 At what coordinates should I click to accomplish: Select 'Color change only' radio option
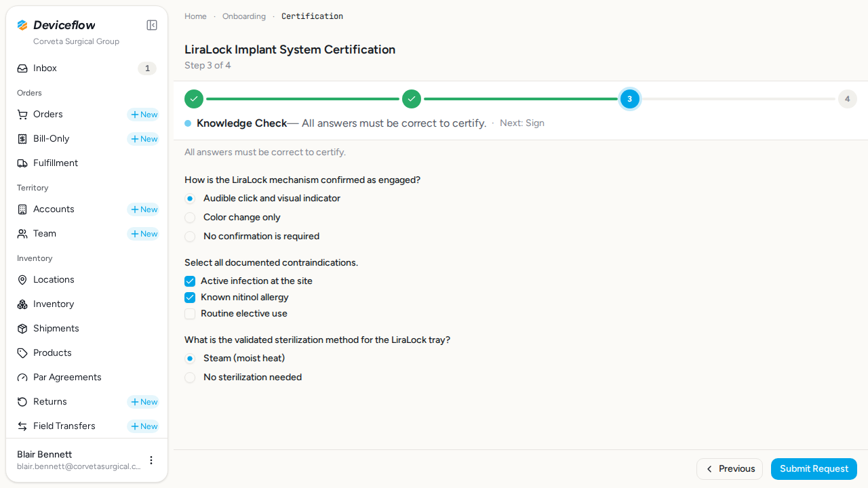point(190,218)
